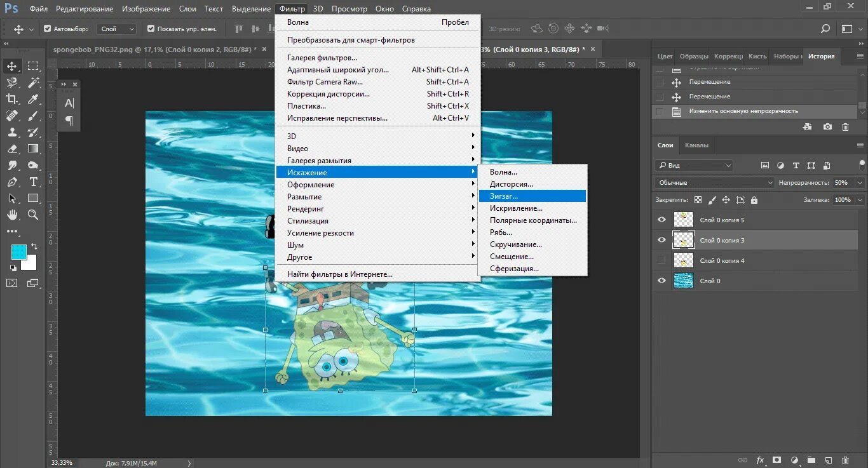
Task: Open Move tool preset picker arrow
Action: (x=31, y=29)
